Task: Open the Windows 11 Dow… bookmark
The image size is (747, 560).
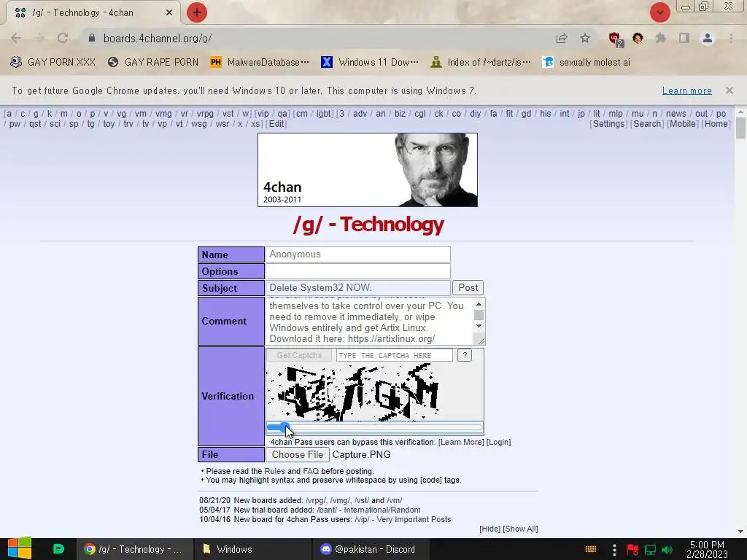Action: [x=370, y=63]
